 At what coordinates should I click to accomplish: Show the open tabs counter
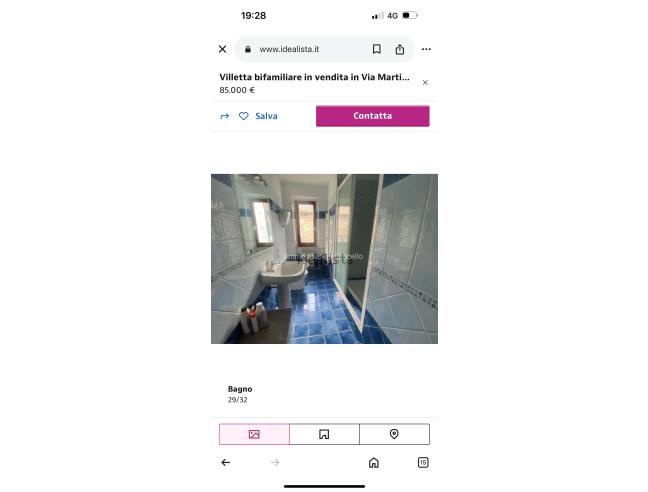point(423,462)
